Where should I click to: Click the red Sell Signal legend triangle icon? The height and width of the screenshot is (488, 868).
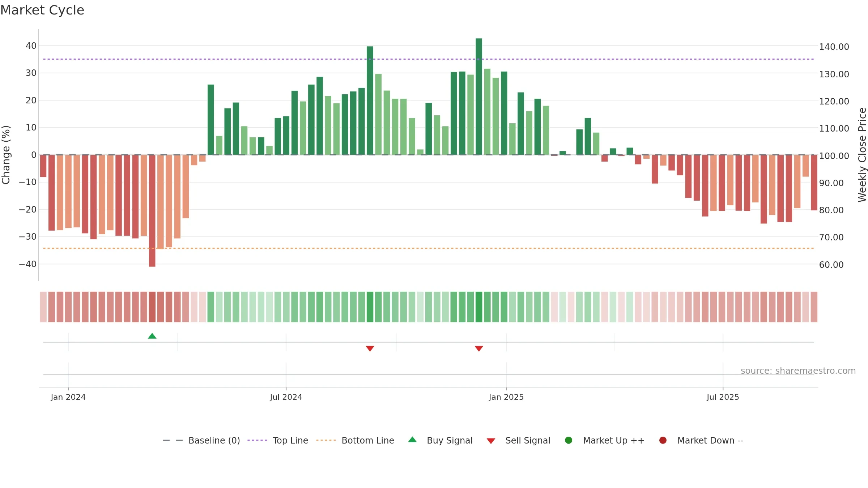coord(491,441)
